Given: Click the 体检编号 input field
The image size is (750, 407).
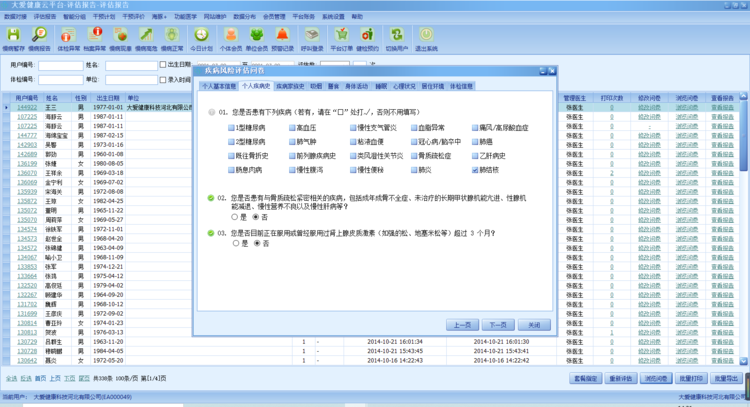Looking at the screenshot, I should [x=61, y=79].
